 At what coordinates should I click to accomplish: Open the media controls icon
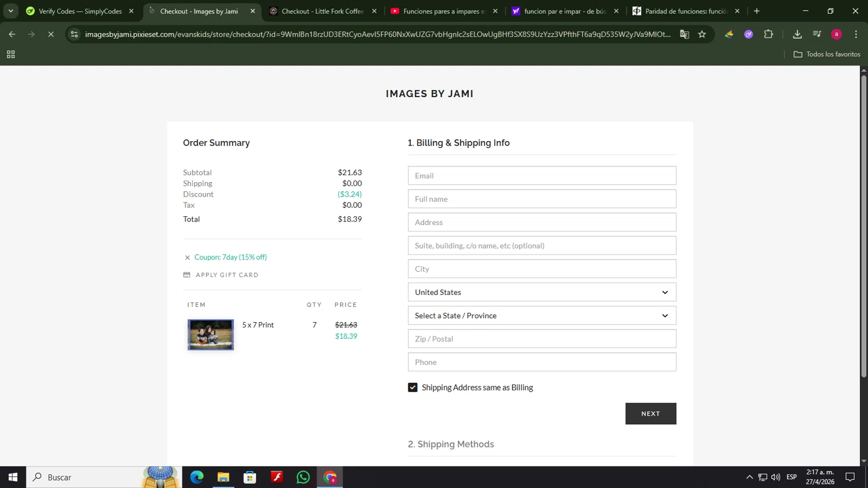817,35
